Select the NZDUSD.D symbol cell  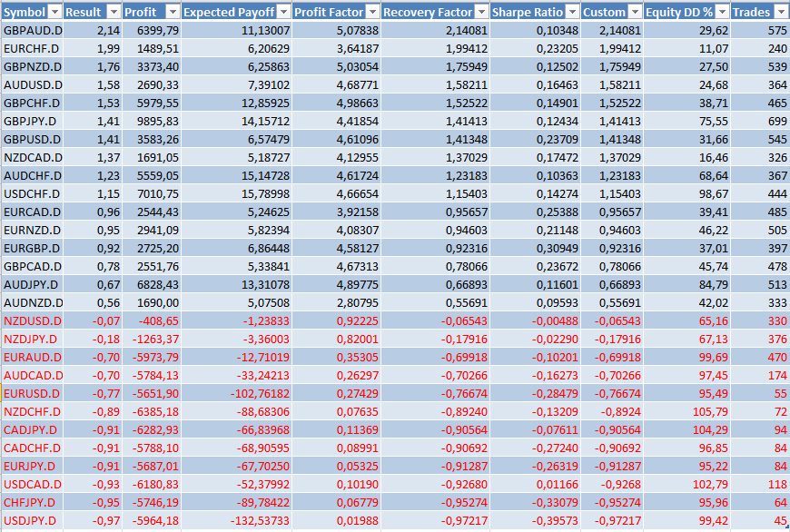tap(32, 320)
